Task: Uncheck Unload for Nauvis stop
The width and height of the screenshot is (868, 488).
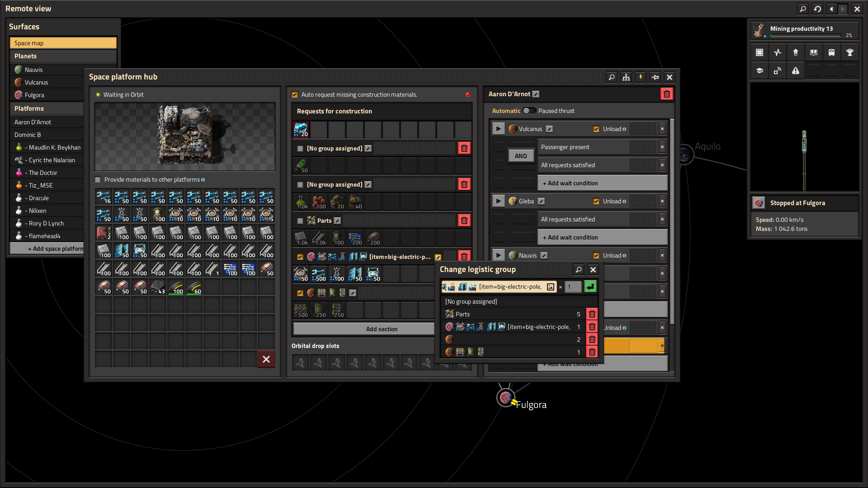Action: 596,256
